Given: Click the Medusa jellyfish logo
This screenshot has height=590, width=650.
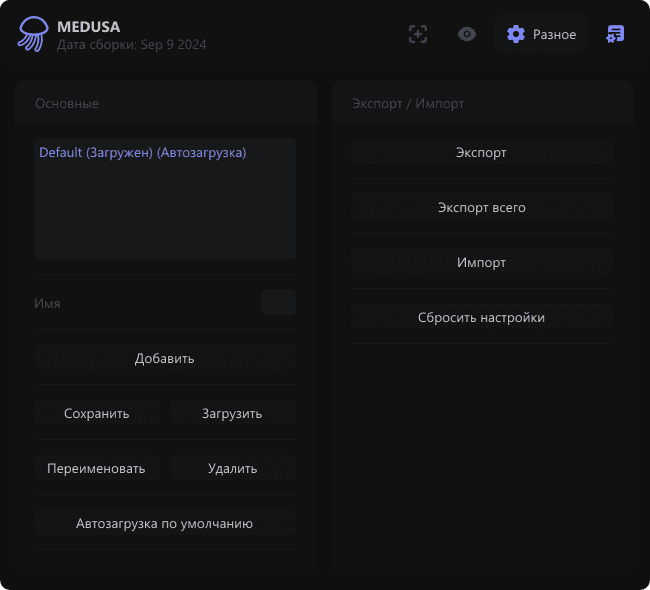Looking at the screenshot, I should point(32,34).
